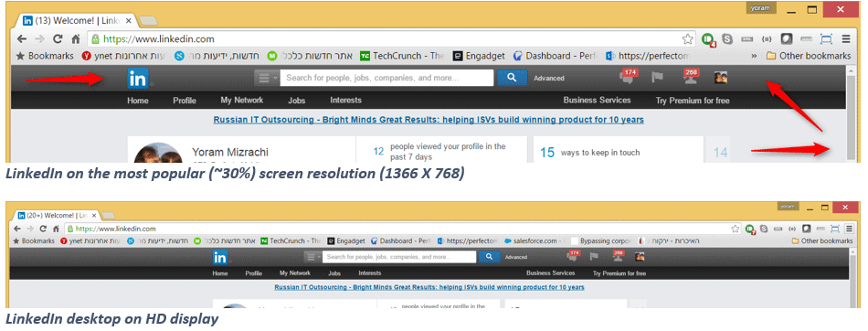Viewport: 868px width, 331px height.
Task: Click the home icon in top browser toolbar
Action: pos(75,39)
